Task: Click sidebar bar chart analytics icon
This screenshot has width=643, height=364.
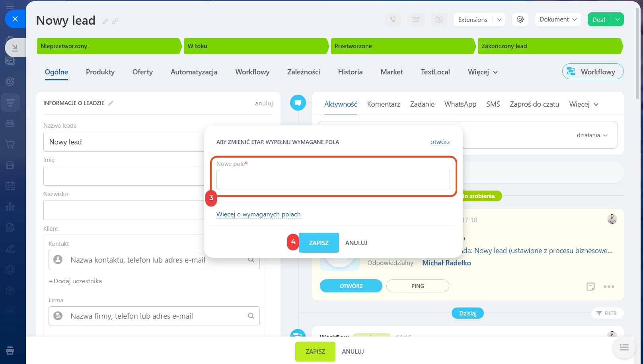Action: tap(10, 206)
